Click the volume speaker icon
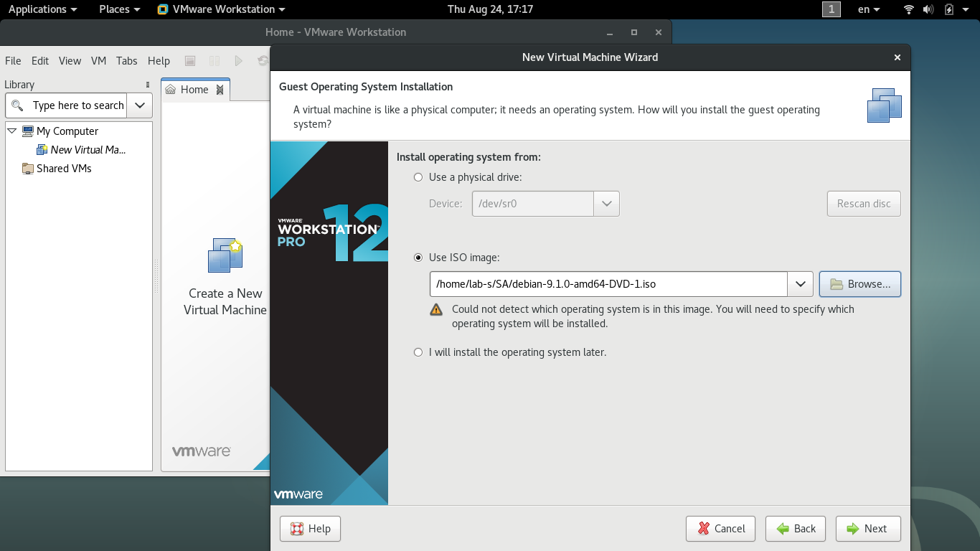Image resolution: width=980 pixels, height=551 pixels. (x=928, y=9)
